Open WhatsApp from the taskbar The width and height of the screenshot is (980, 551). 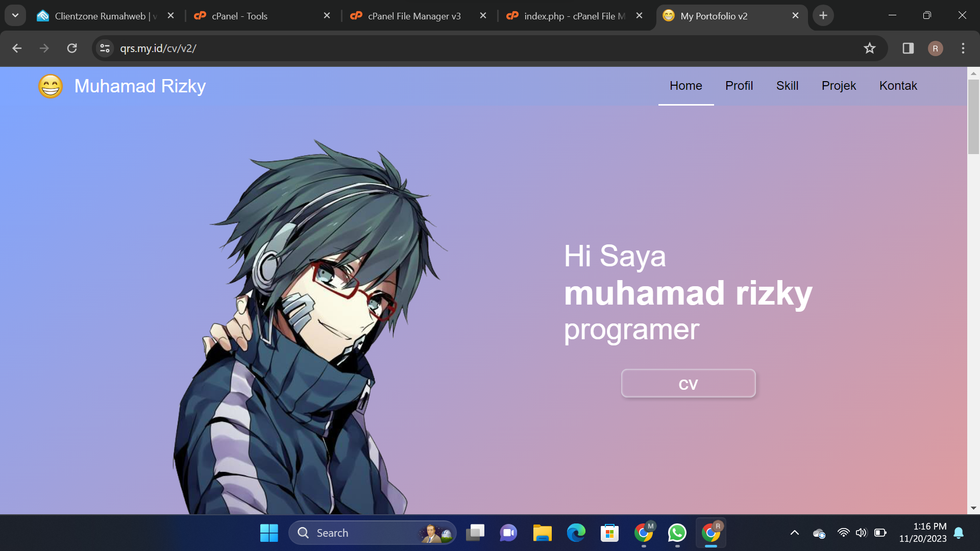(x=677, y=533)
